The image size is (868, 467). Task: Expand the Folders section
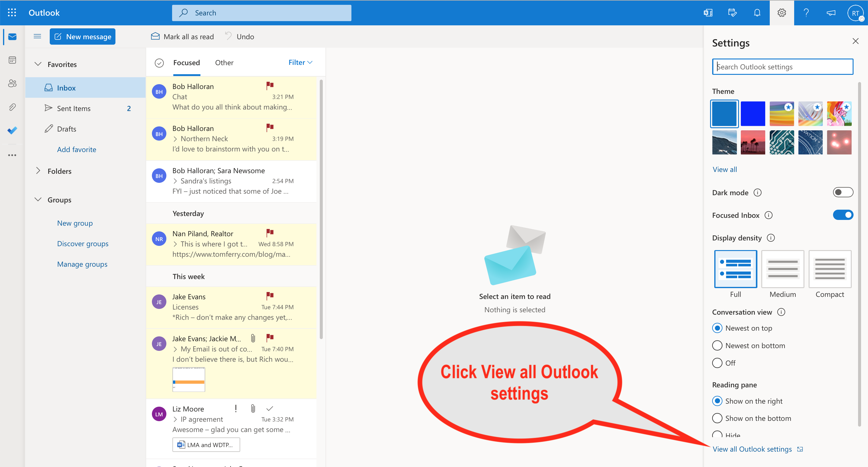click(38, 171)
